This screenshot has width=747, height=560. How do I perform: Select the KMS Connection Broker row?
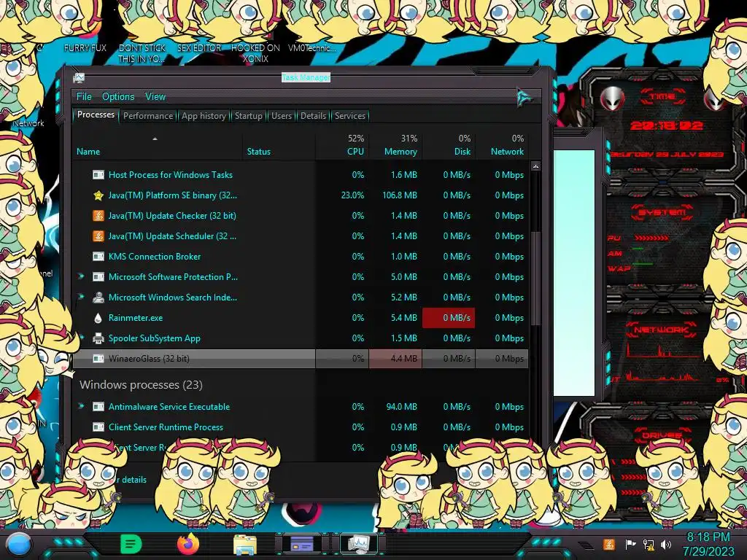pos(301,257)
